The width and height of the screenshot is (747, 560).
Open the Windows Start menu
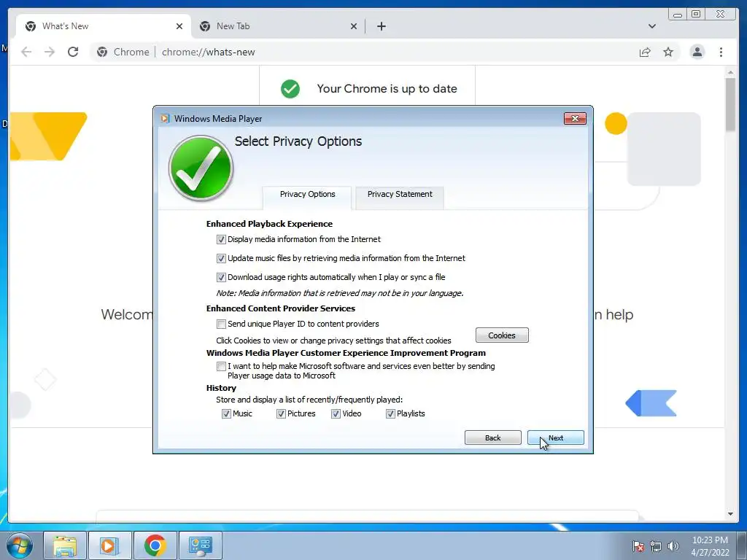[20, 545]
